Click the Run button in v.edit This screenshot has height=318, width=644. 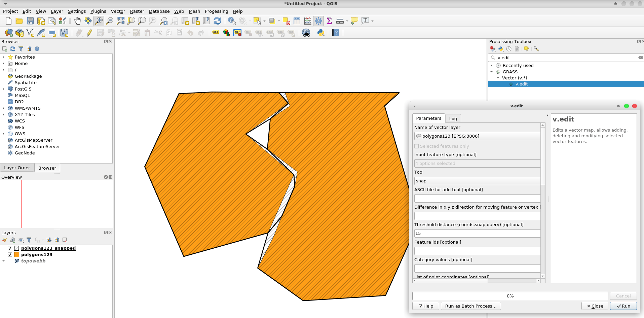(623, 306)
